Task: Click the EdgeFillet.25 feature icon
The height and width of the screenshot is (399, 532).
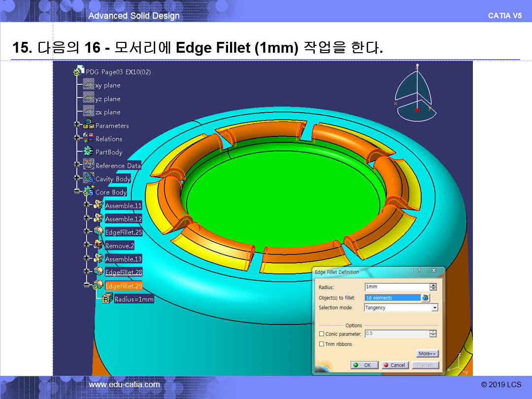Action: point(99,232)
